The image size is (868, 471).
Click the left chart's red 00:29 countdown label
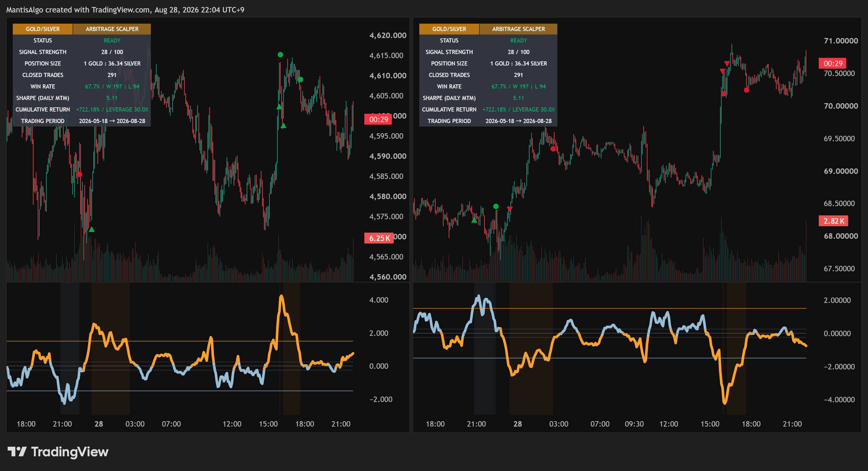tap(378, 119)
